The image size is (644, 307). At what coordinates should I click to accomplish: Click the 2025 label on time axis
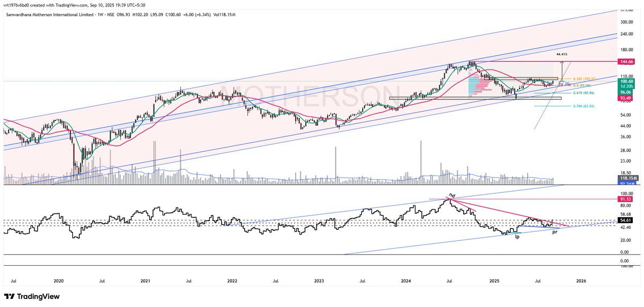tap(494, 281)
